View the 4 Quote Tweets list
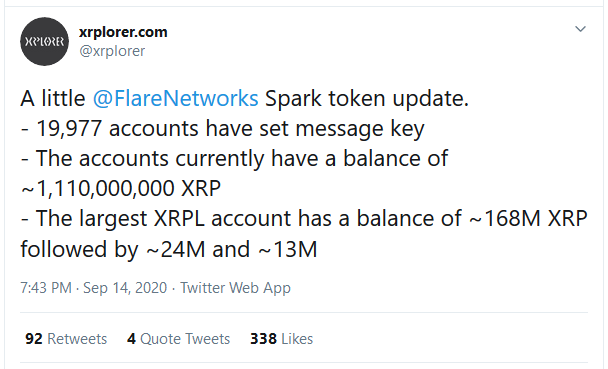The image size is (608, 369). point(178,339)
